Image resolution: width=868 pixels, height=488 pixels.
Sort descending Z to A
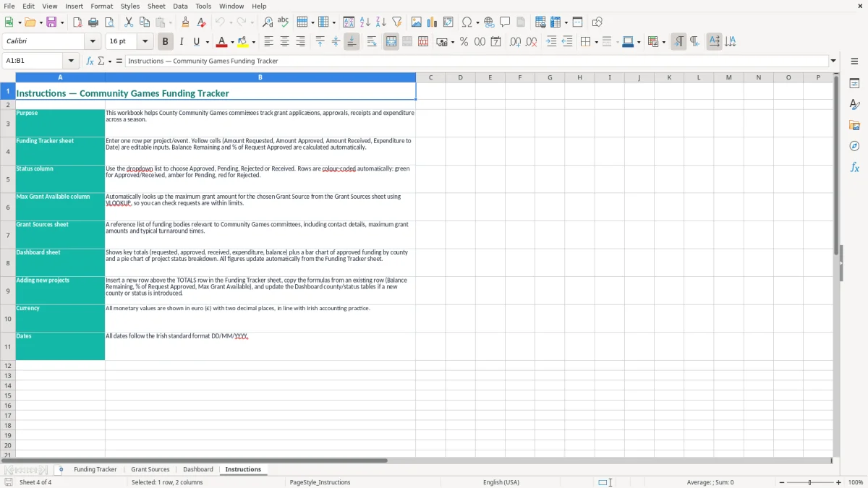coord(381,22)
